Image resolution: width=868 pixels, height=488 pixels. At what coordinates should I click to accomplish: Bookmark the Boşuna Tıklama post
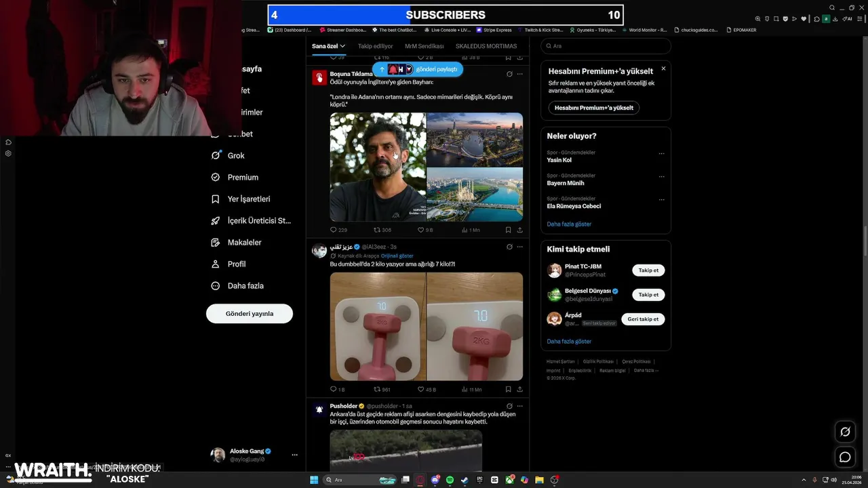(x=508, y=230)
